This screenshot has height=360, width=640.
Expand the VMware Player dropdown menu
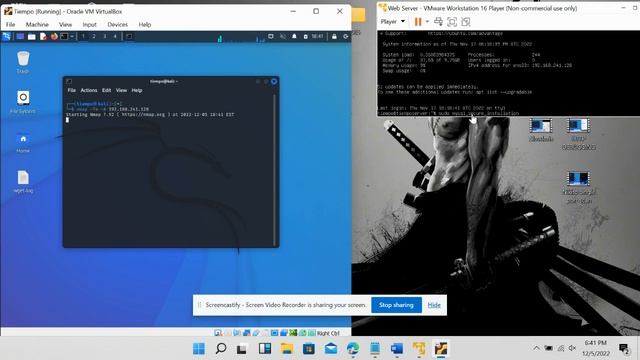coord(393,22)
